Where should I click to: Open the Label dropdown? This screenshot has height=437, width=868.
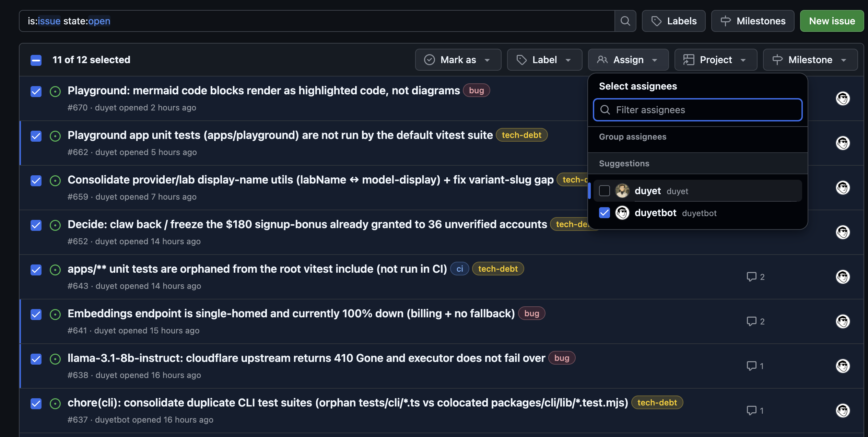pyautogui.click(x=544, y=60)
